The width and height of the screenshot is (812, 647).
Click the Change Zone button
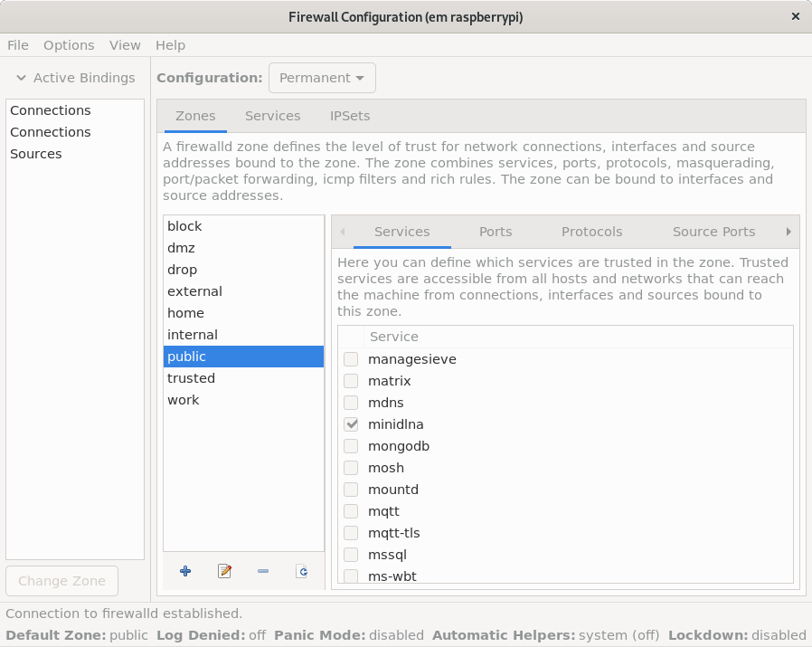pyautogui.click(x=62, y=581)
